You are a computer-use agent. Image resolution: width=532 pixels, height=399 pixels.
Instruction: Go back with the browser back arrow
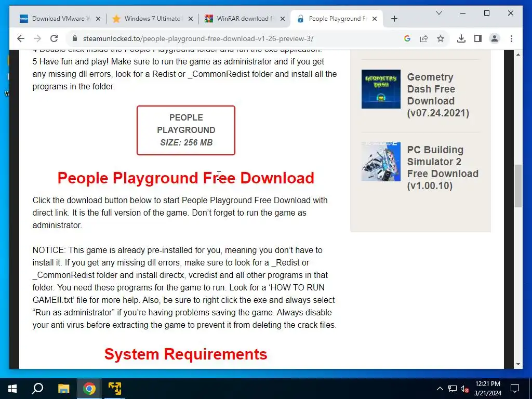click(x=21, y=38)
